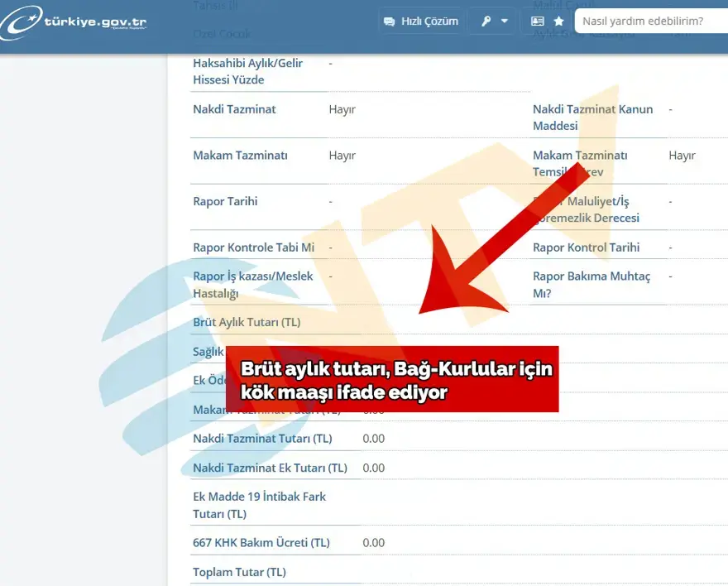Select 'Hayır' value of Makam Tazminatı Temsil
The image size is (728, 586).
click(x=682, y=156)
